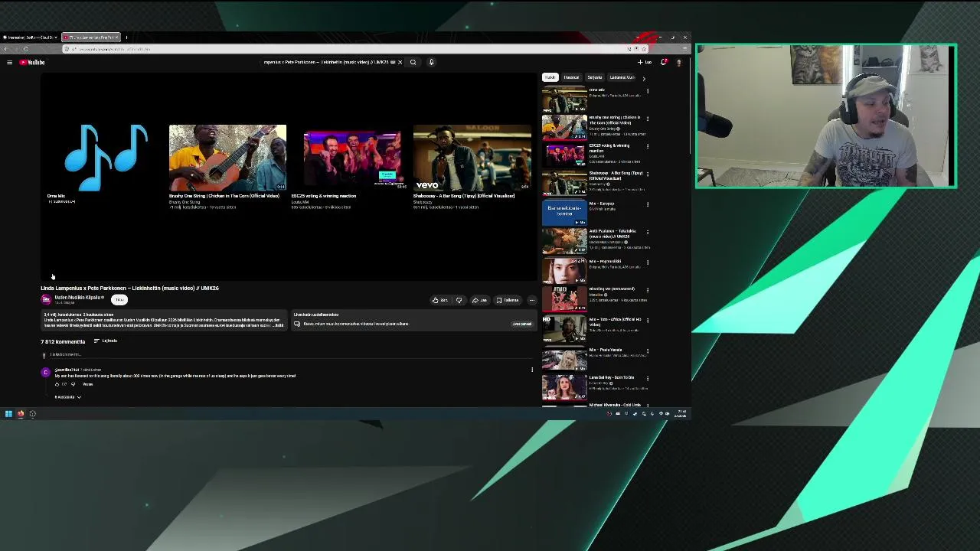Open options for Oma mix sidebar item
980x551 pixels.
(x=648, y=91)
